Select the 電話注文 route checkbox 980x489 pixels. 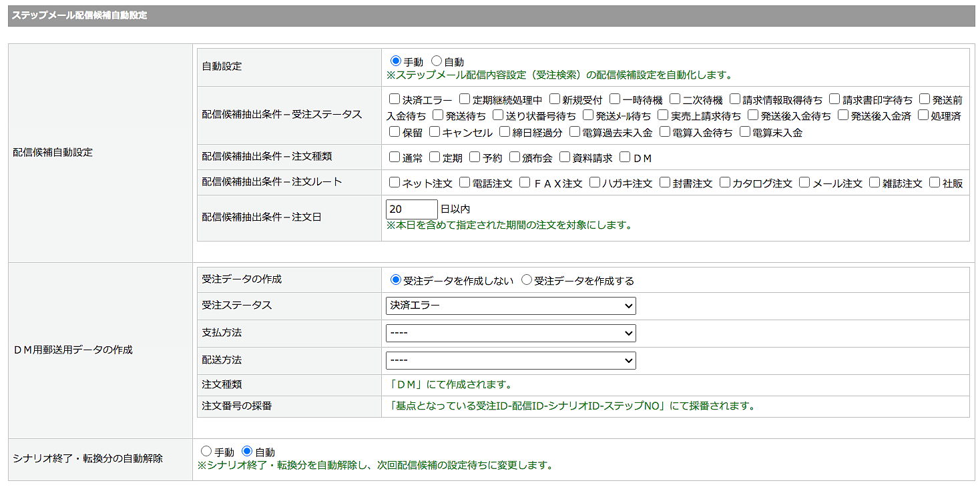point(465,182)
